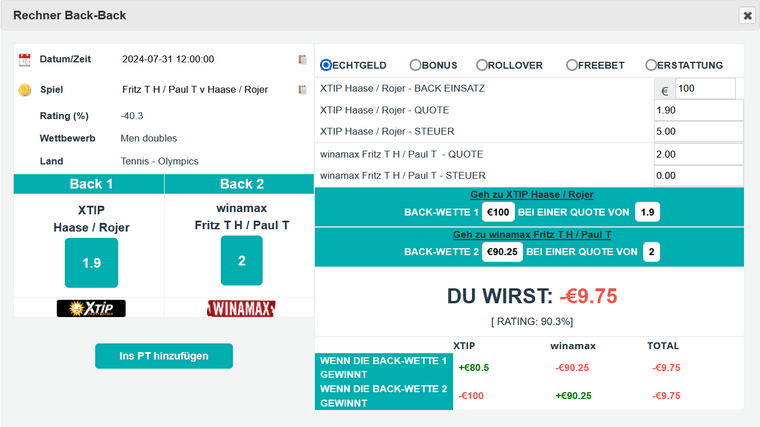Click the +€80.5 XTIP win cell
Screen dimensions: 760x427
coord(474,368)
